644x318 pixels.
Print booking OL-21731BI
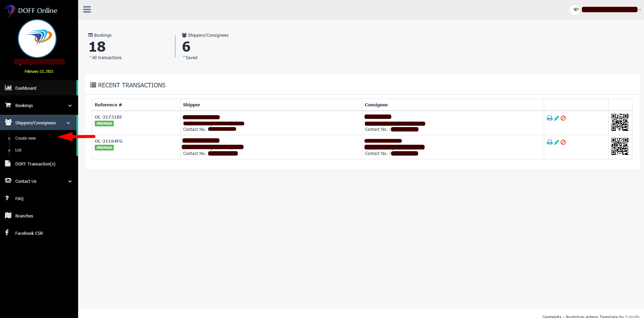click(550, 118)
